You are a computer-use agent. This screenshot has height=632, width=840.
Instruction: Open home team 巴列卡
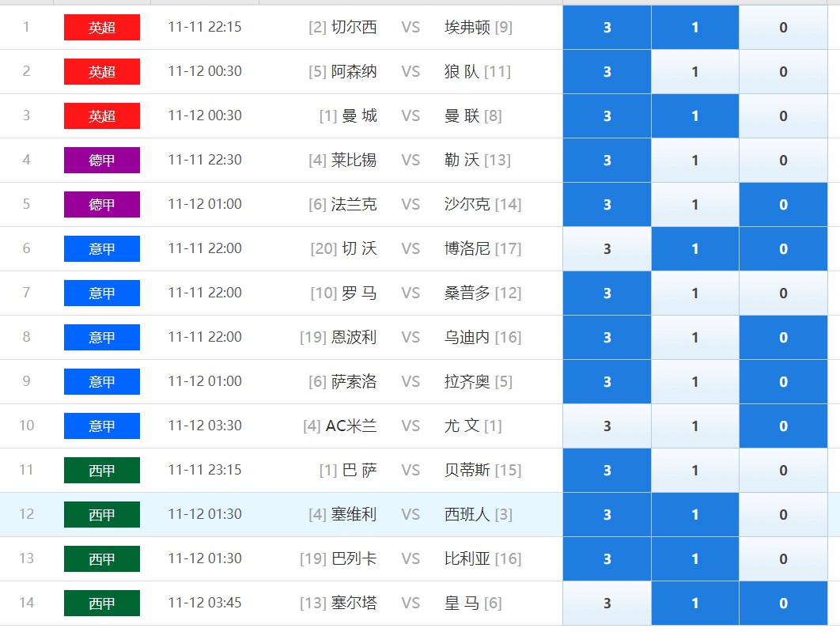point(354,558)
